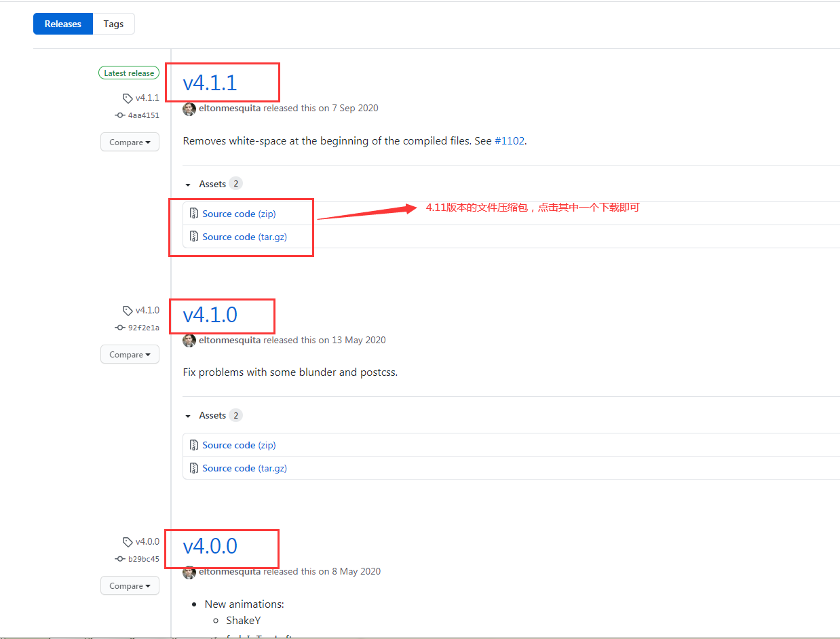Open the Compare dropdown for v4.1.1
Viewport: 840px width, 639px height.
[130, 142]
